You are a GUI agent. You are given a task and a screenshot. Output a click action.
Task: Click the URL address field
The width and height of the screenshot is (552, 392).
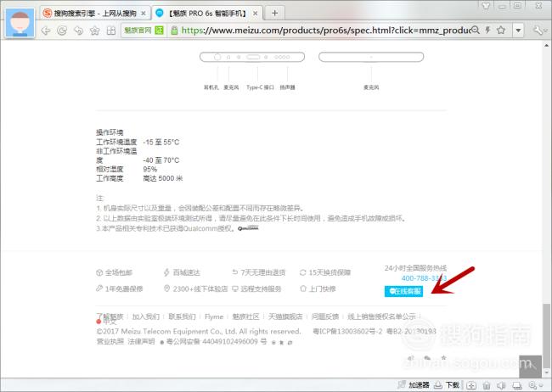[x=325, y=31]
